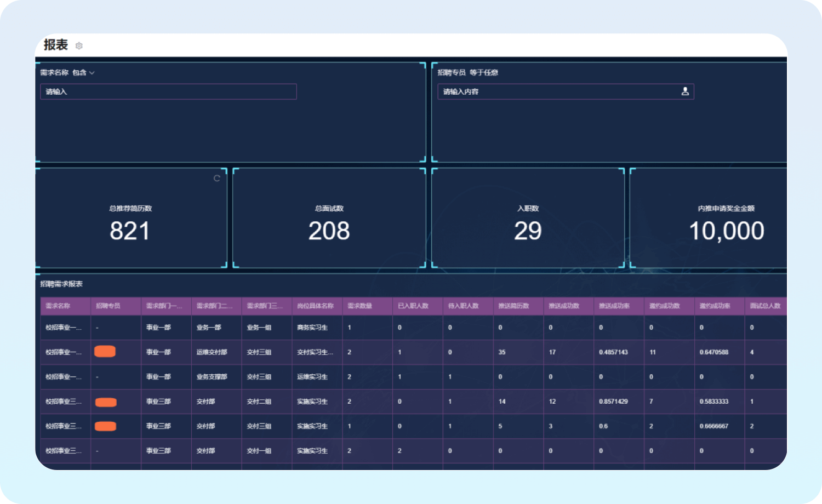Click refresh icon in 总推荐简历数 card
This screenshot has width=822, height=504.
coord(216,179)
